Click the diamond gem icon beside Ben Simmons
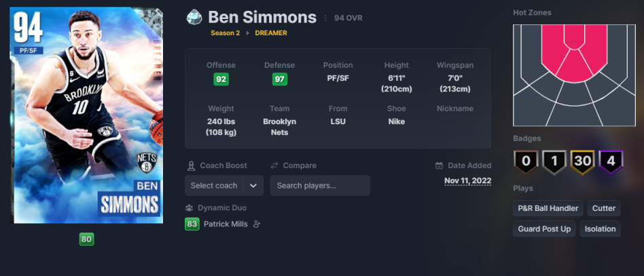 (194, 17)
